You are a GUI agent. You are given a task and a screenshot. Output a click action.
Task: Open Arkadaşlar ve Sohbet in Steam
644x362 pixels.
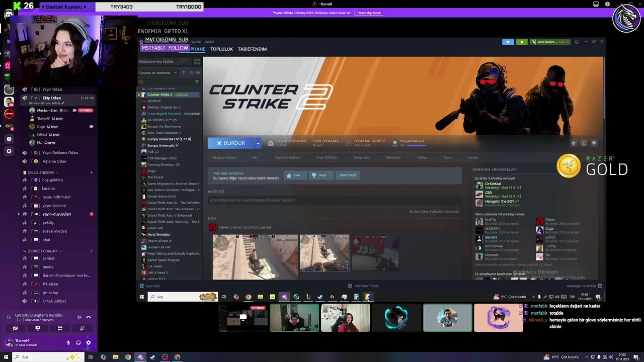click(584, 286)
